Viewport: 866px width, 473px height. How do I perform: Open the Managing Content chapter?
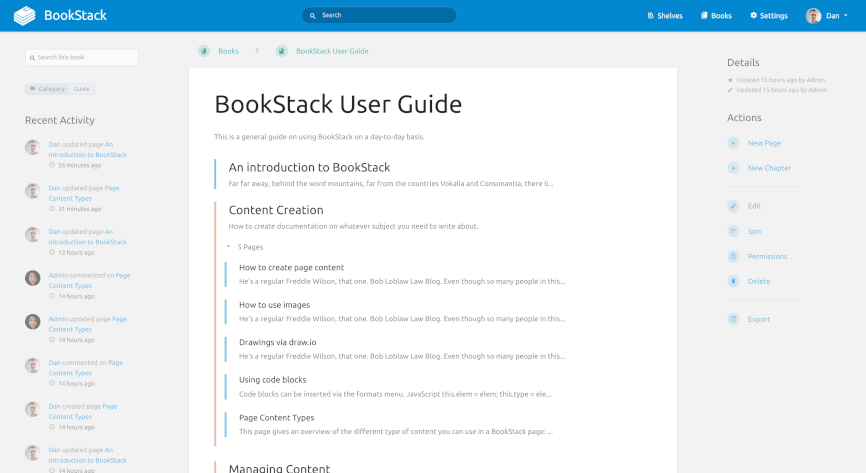click(x=279, y=468)
